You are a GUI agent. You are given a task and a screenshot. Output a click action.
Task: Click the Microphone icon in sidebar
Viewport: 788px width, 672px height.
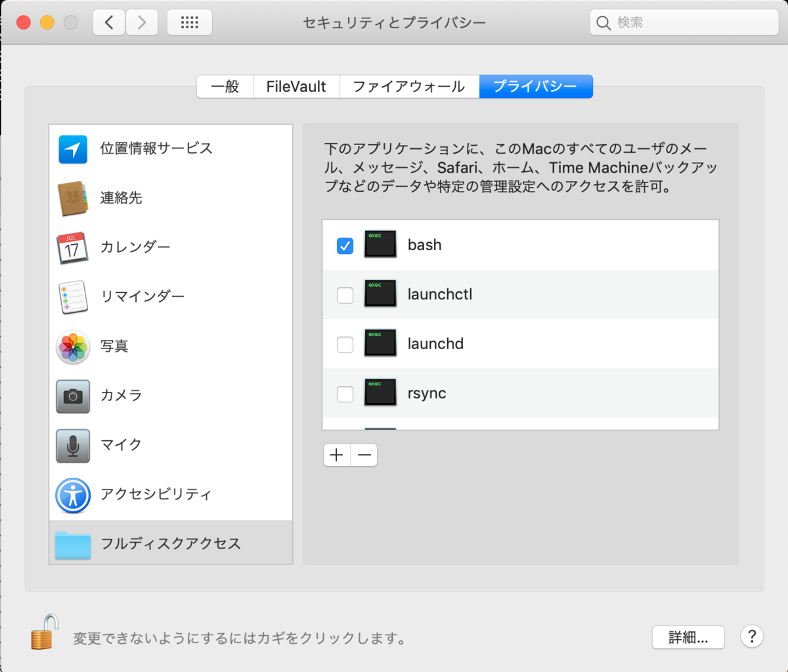(72, 445)
